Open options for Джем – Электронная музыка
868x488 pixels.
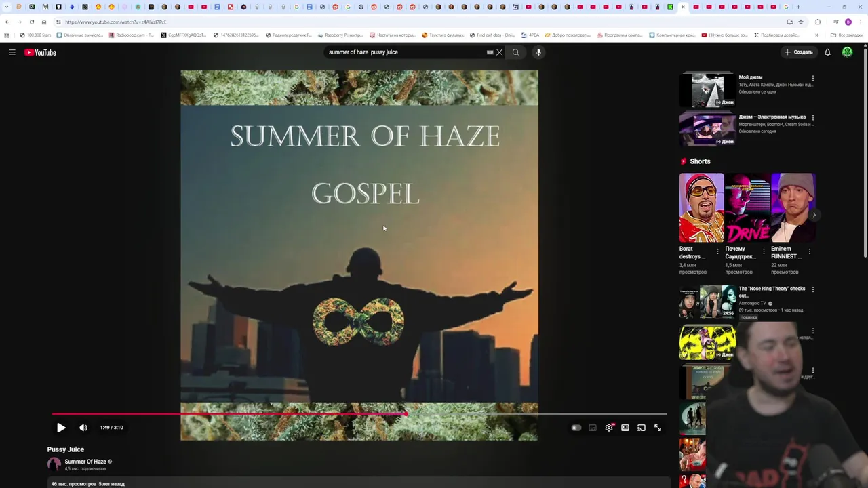point(813,117)
